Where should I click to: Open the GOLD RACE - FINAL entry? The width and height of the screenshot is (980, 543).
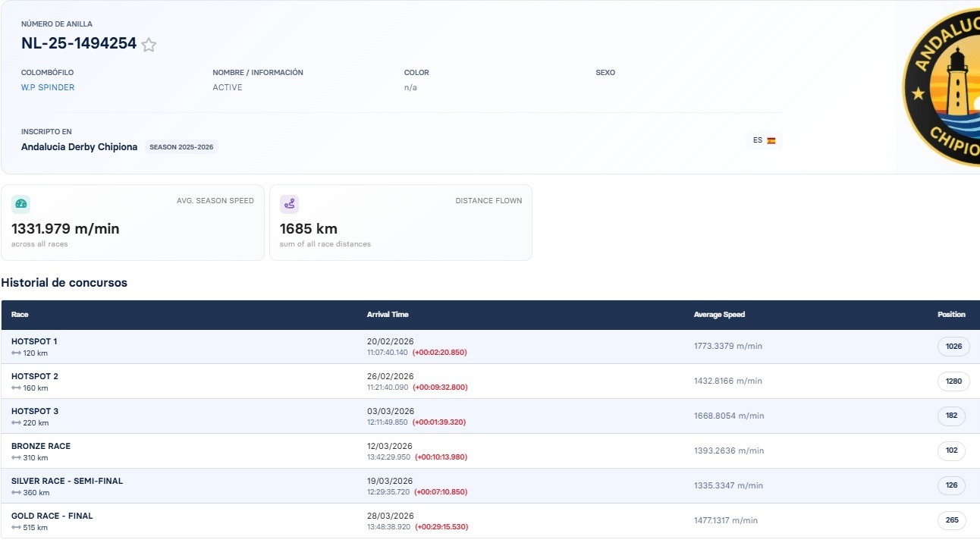tap(52, 516)
